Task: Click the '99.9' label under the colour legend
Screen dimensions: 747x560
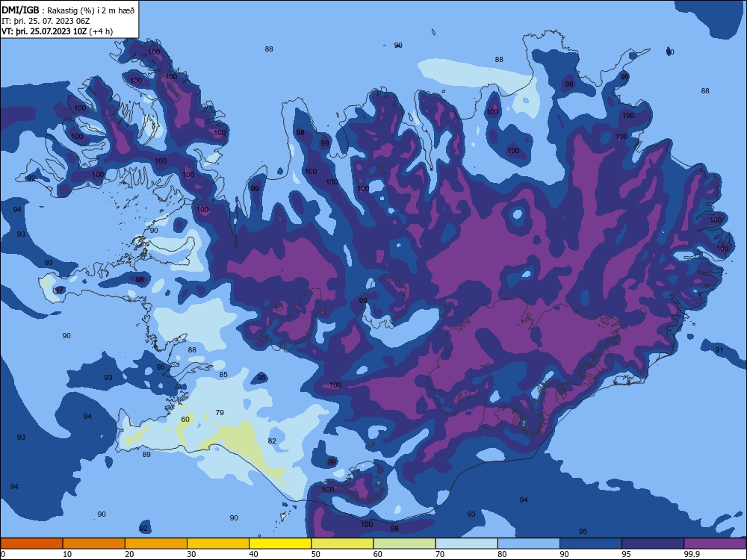Action: click(x=692, y=554)
